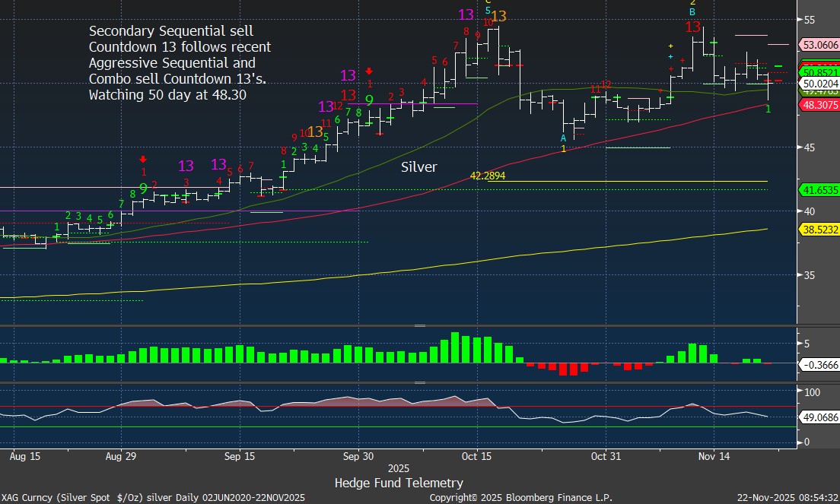Click the magenta 13 at the chart top

(x=466, y=14)
